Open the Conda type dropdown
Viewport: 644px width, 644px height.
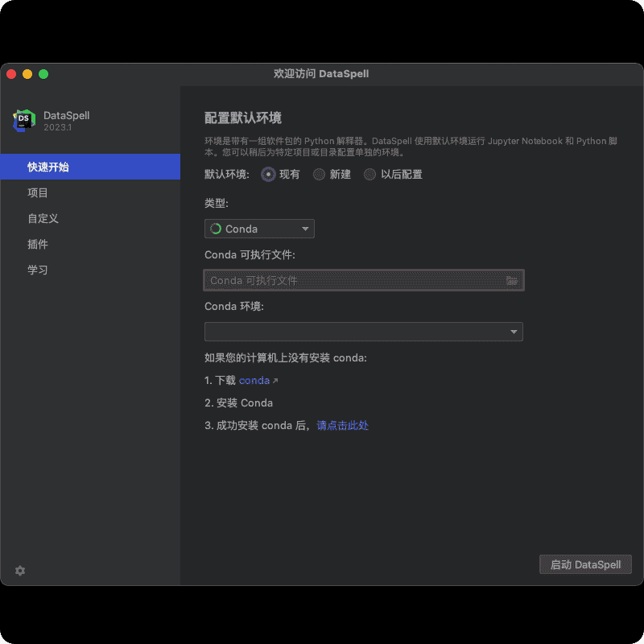pyautogui.click(x=259, y=229)
